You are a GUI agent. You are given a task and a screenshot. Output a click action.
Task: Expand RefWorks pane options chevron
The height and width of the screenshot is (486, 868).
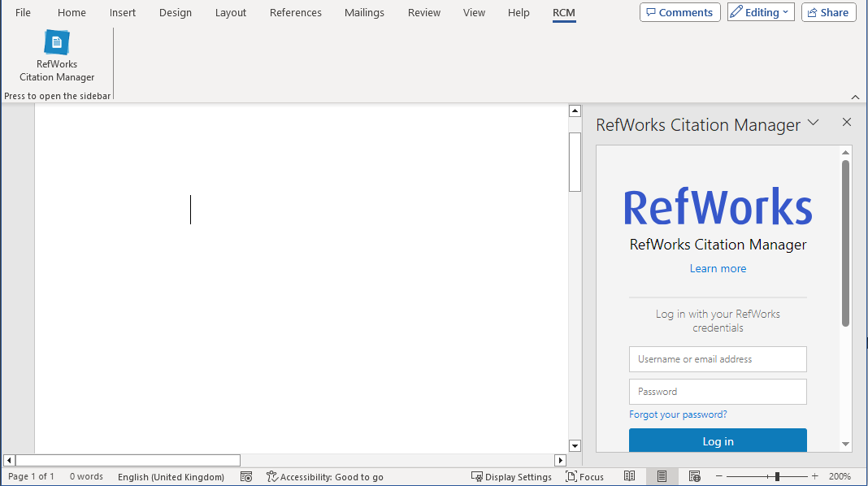(814, 123)
